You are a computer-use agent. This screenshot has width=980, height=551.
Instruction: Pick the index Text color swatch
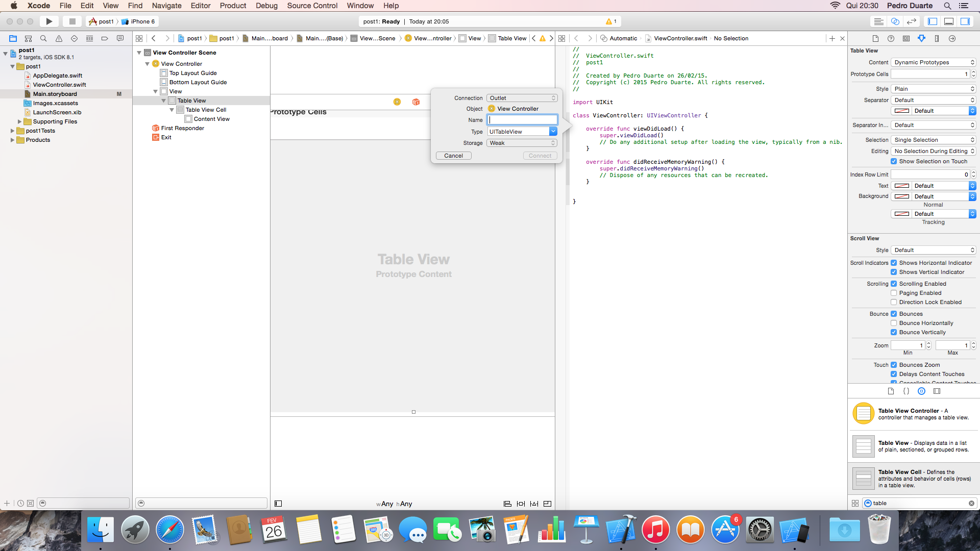click(x=902, y=186)
